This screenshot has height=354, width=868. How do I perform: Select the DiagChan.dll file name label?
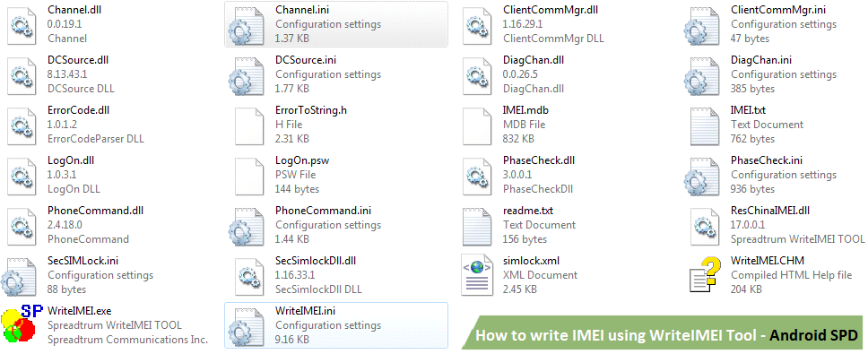pyautogui.click(x=534, y=60)
